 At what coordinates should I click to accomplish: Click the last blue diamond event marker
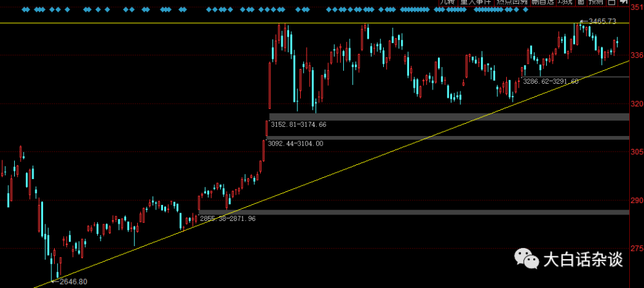(525, 10)
